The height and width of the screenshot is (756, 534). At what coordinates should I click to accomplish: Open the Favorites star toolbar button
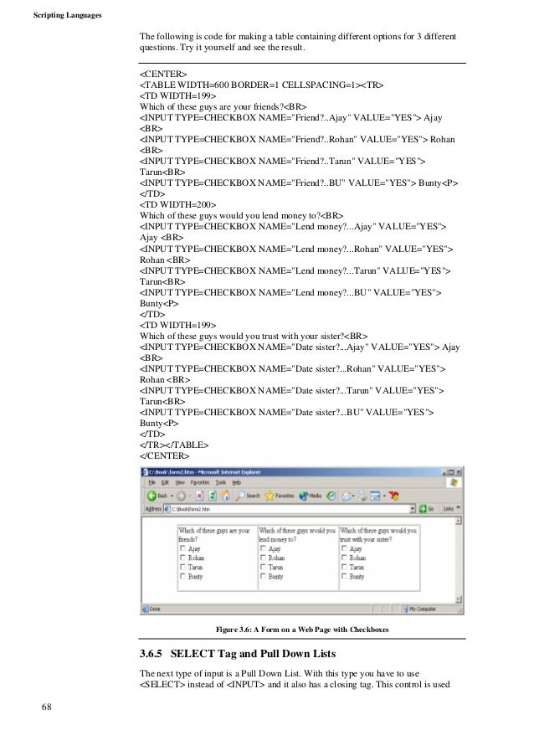(279, 496)
